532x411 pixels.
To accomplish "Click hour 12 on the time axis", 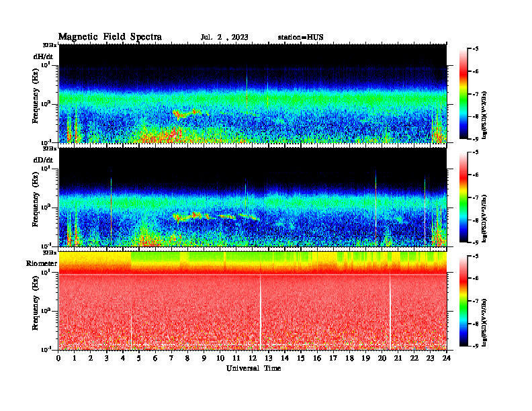I will click(x=253, y=359).
